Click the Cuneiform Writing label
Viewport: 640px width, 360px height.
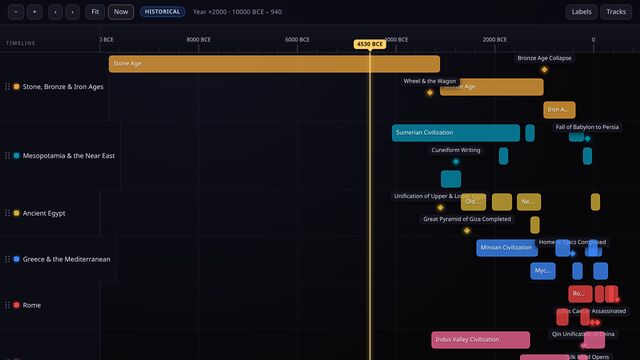pos(456,150)
